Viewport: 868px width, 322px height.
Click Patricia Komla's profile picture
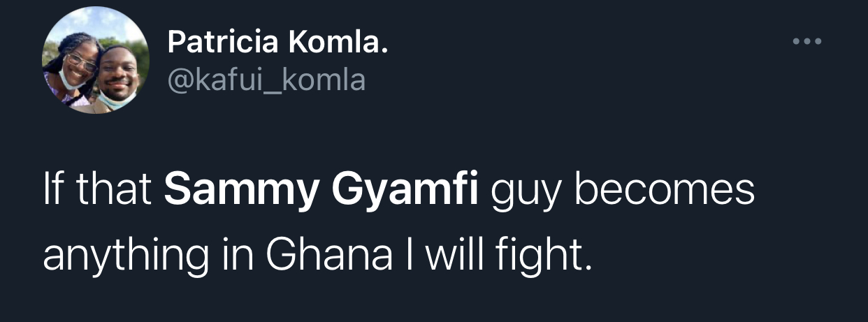96,61
